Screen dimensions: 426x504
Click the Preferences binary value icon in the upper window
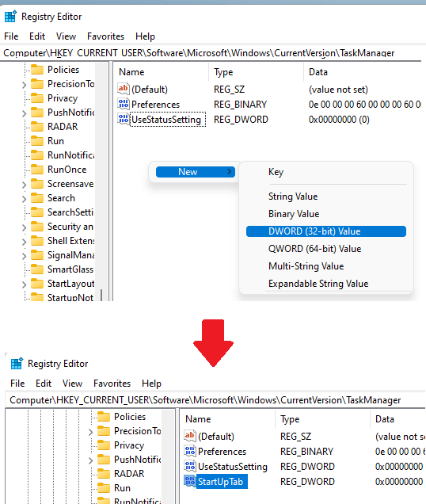[x=124, y=104]
